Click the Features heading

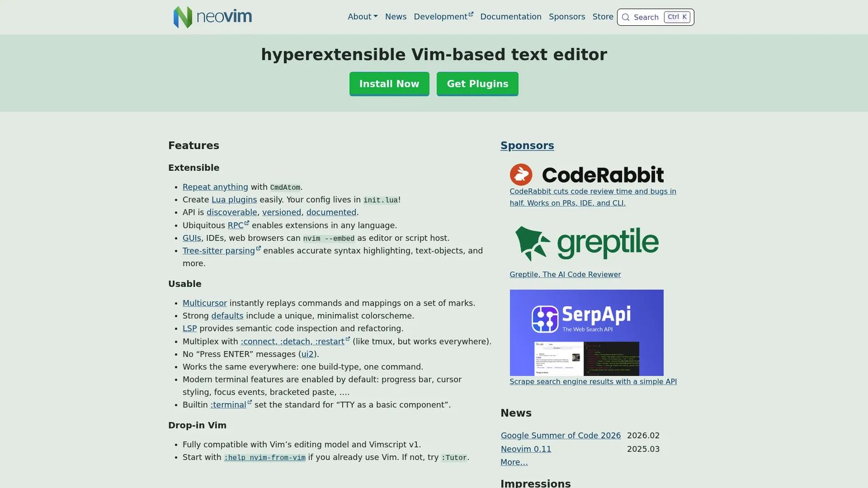[194, 146]
